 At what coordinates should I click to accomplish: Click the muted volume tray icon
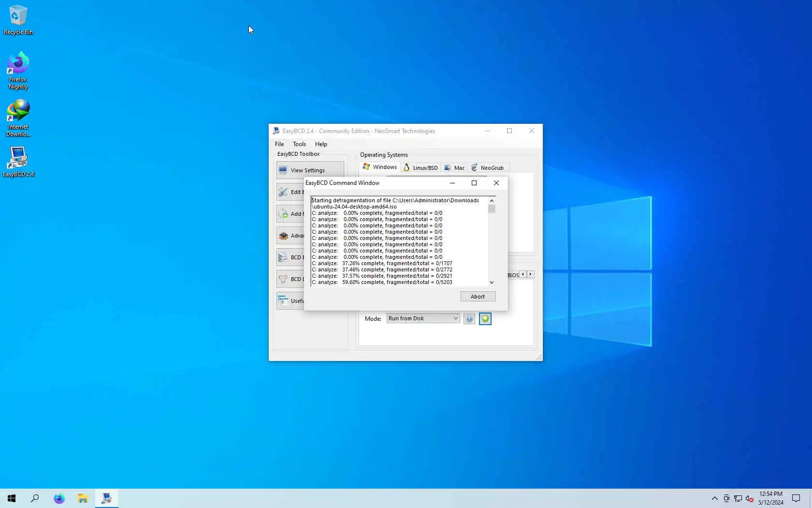[750, 498]
